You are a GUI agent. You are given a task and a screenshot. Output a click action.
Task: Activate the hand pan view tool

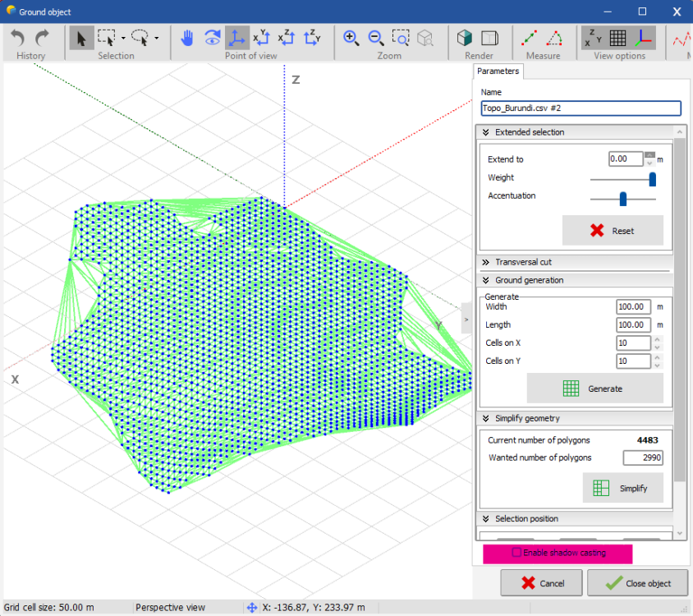click(187, 38)
